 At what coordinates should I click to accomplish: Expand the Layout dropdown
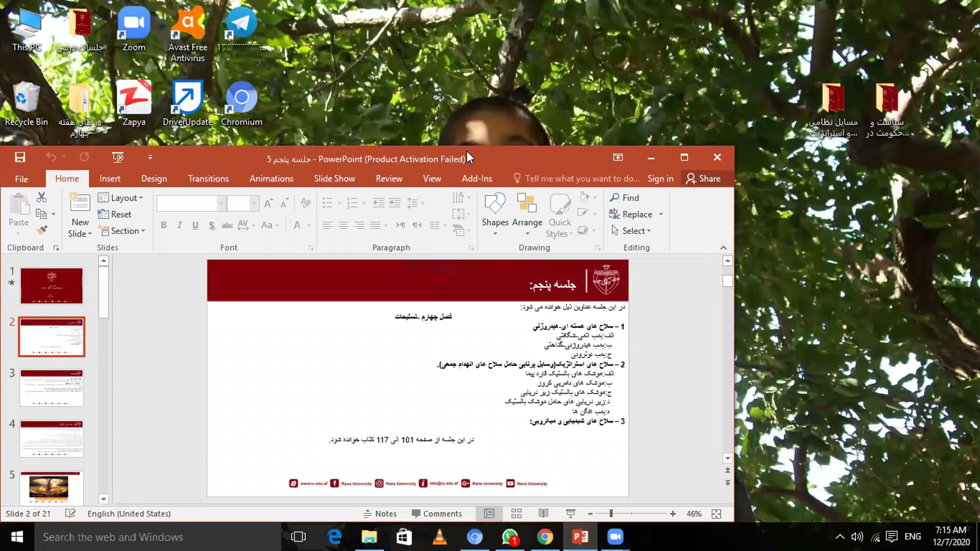pyautogui.click(x=121, y=198)
